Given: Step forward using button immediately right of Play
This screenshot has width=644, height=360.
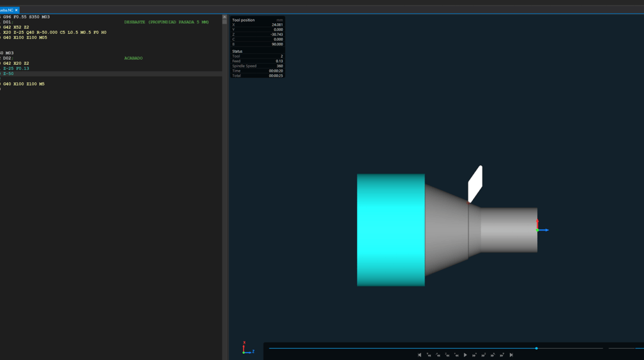Looking at the screenshot, I should pos(474,355).
